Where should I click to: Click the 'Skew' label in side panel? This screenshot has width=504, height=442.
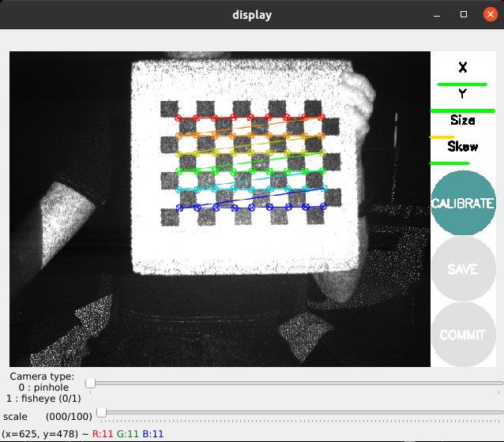(x=463, y=147)
